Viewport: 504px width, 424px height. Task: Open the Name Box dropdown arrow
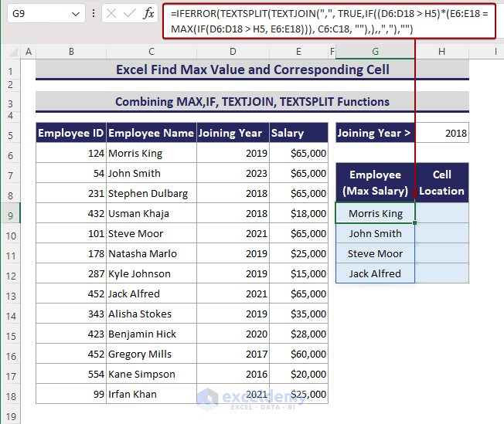[75, 14]
